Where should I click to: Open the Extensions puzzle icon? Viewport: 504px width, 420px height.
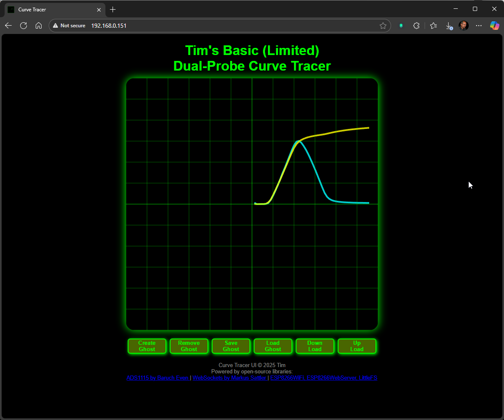[416, 26]
